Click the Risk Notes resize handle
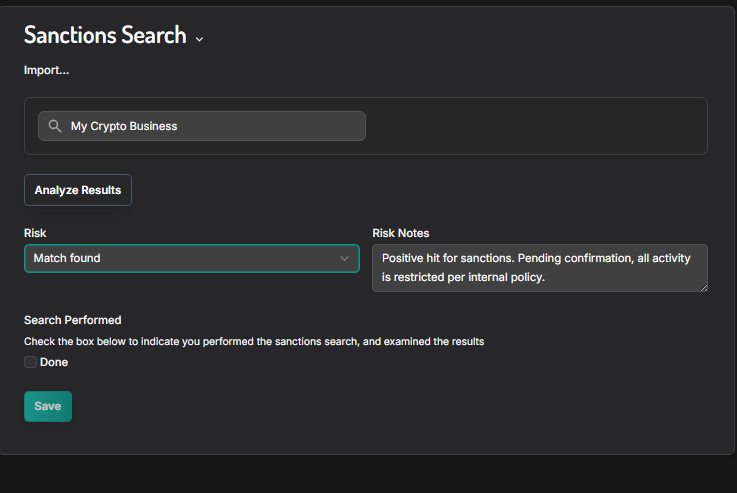737x493 pixels. coord(702,286)
